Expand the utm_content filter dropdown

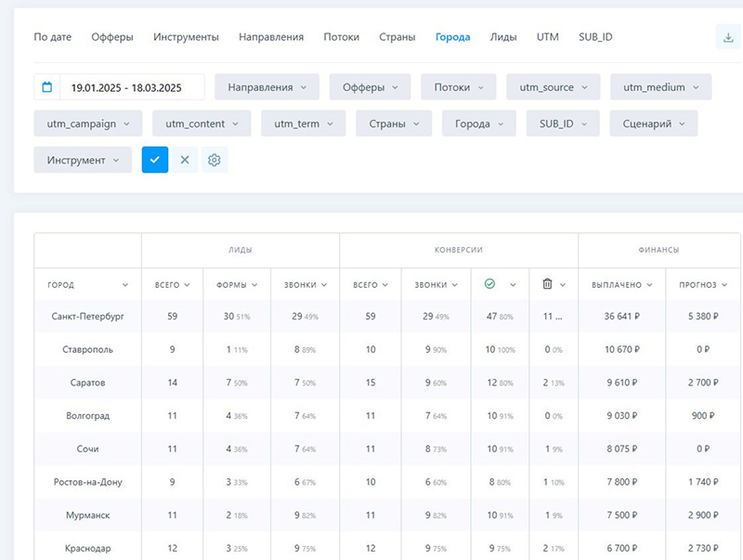pyautogui.click(x=202, y=124)
